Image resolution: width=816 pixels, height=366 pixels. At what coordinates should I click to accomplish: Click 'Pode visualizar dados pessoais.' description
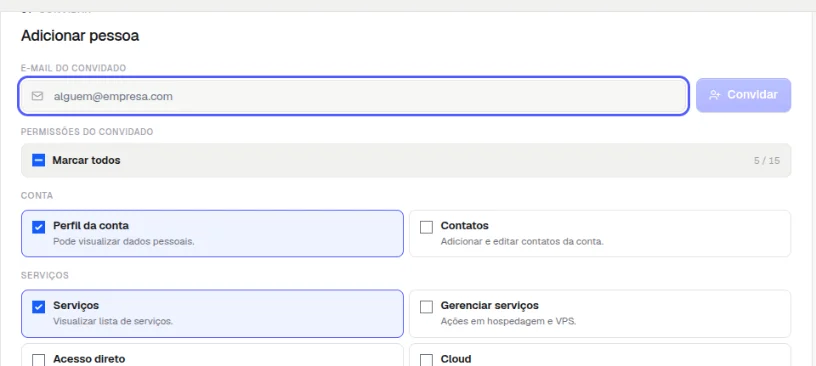124,242
